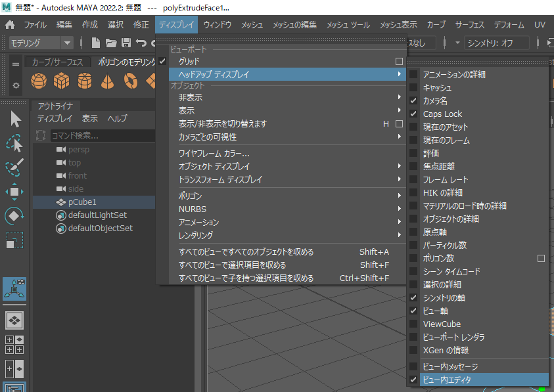This screenshot has height=392, width=554.
Task: Open outliner ヘルプ menu
Action: (117, 119)
